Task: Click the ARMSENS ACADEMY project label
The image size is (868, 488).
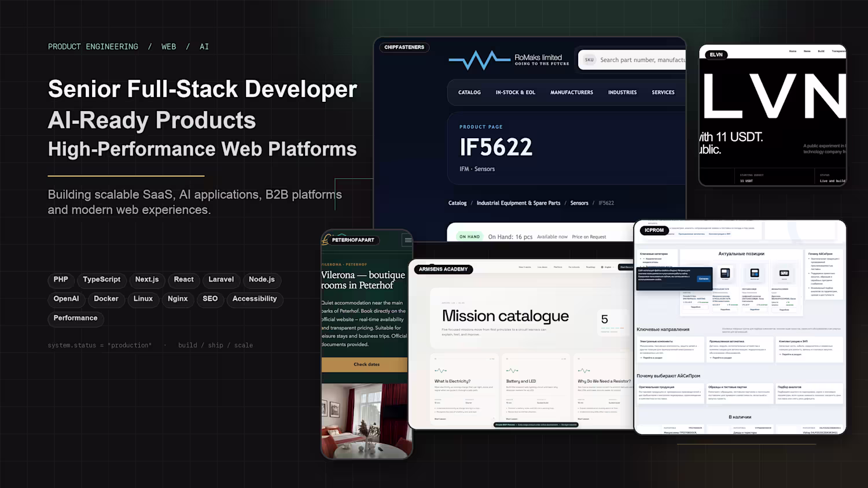Action: pyautogui.click(x=443, y=269)
